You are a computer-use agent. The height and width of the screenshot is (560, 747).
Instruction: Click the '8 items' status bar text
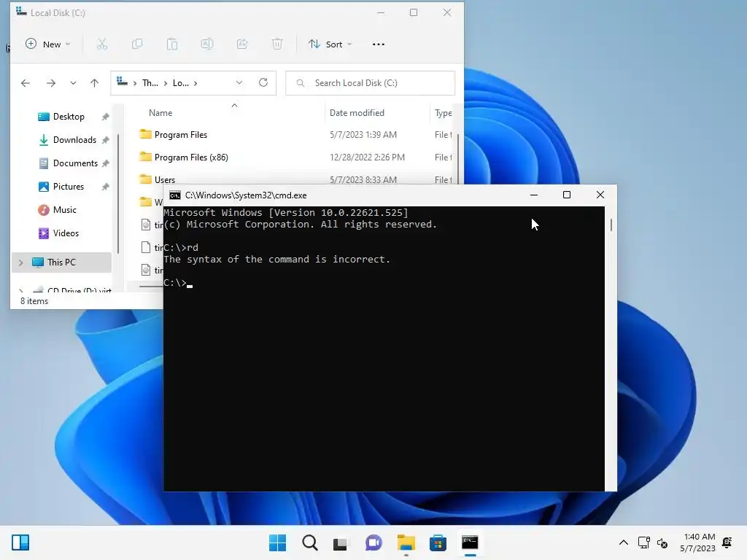(x=34, y=301)
